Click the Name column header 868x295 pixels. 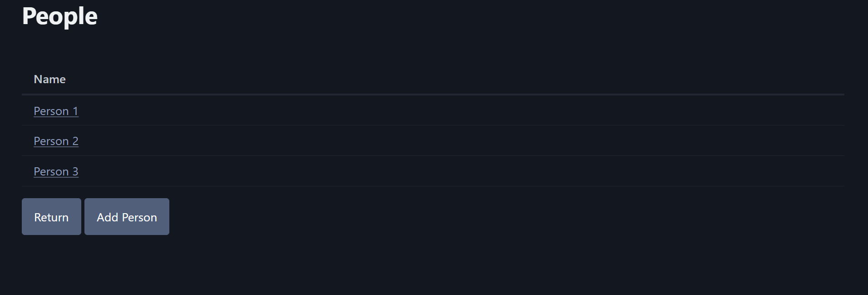[49, 79]
